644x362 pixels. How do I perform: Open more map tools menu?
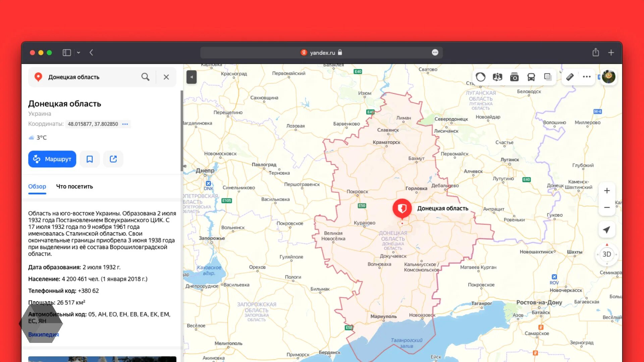[x=587, y=77]
